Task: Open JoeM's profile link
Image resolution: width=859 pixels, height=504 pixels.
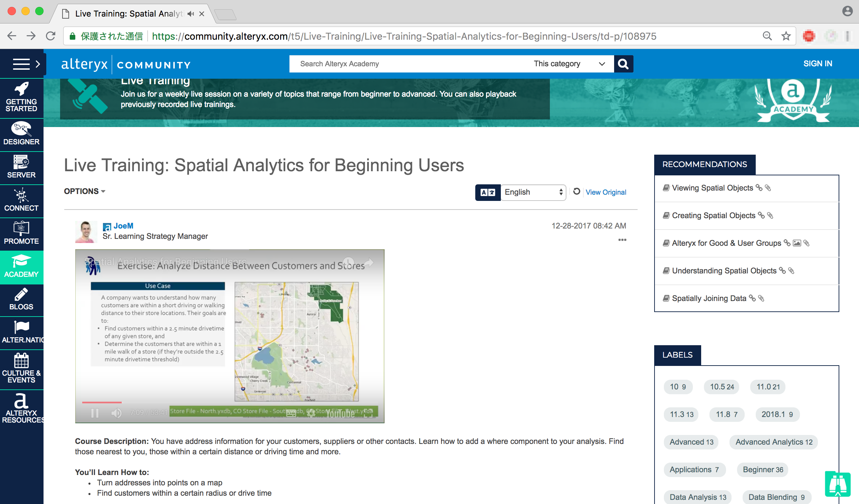Action: (123, 226)
